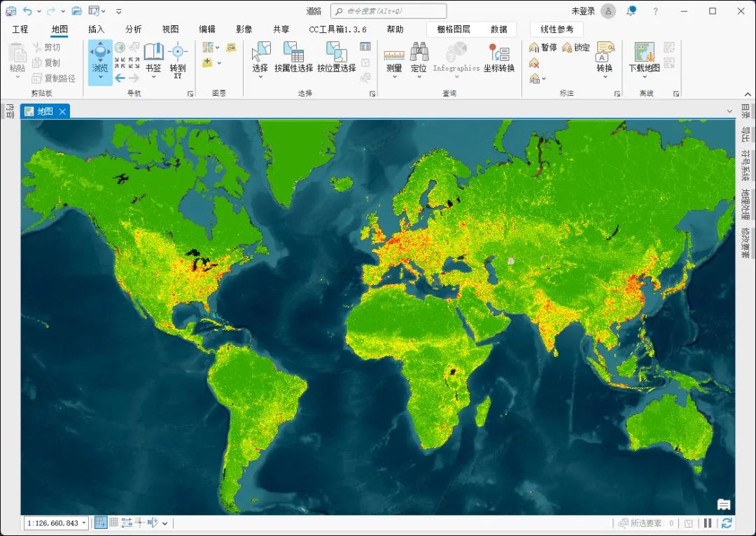Click the map pop-up icon at bottom right
756x536 pixels.
point(724,505)
